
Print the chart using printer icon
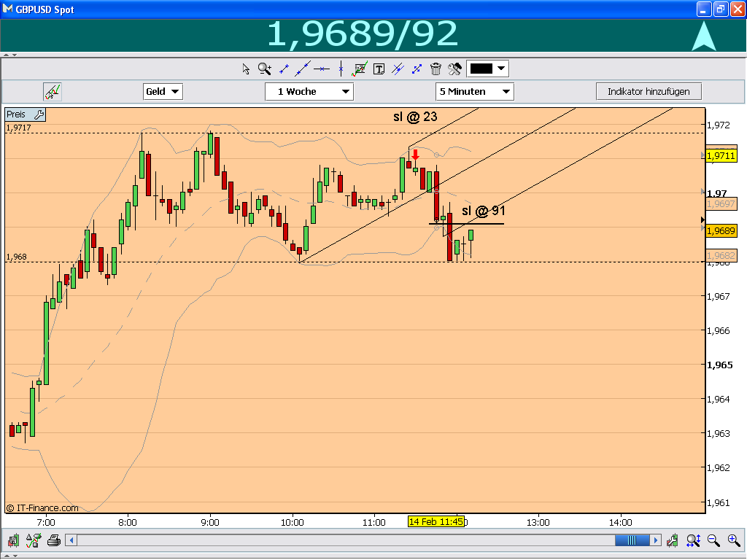54,540
